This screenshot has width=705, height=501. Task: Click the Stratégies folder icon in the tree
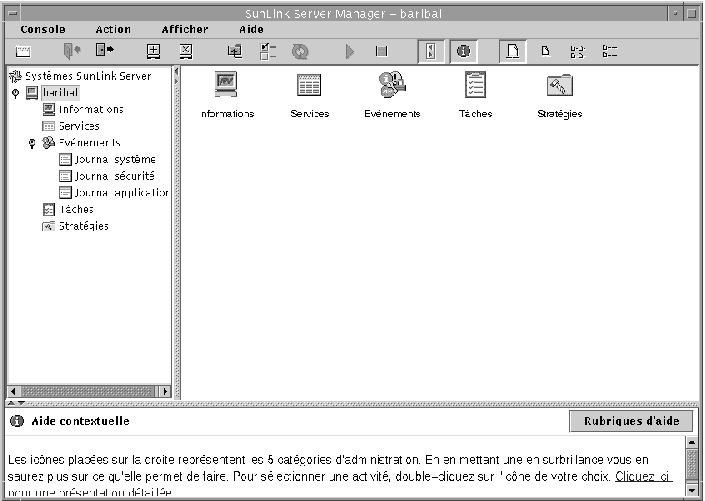(x=49, y=226)
